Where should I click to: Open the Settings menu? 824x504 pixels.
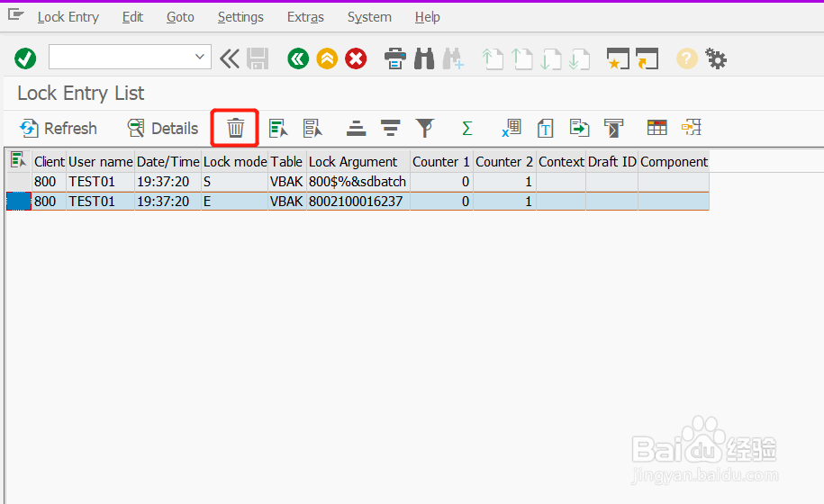click(240, 17)
